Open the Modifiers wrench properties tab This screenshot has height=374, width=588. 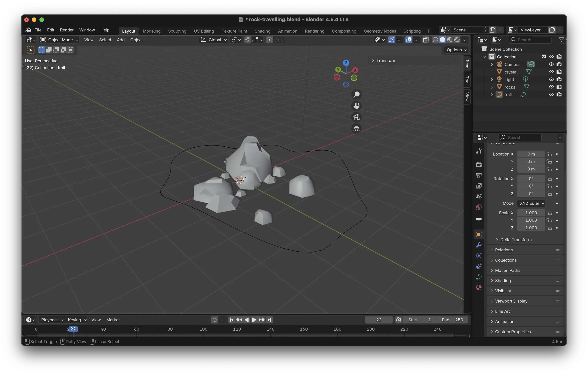point(479,245)
